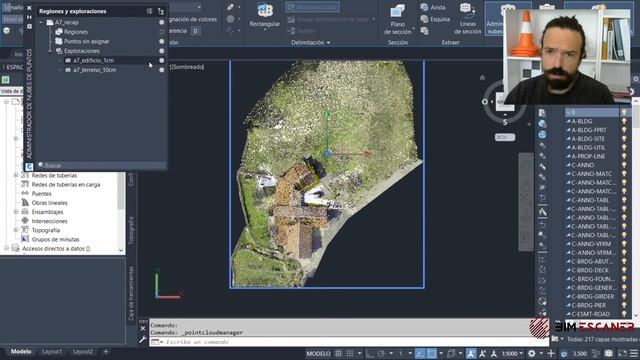The height and width of the screenshot is (360, 640).
Task: Click MODELO space button in status bar
Action: (318, 353)
